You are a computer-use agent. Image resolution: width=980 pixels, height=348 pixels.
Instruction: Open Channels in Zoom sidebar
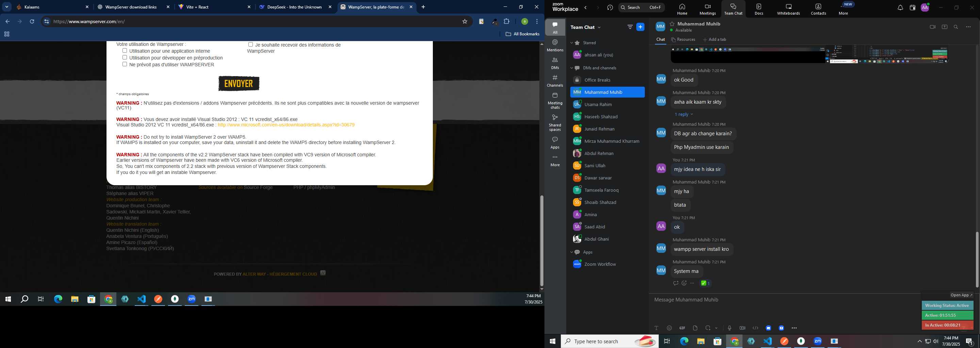(x=555, y=81)
